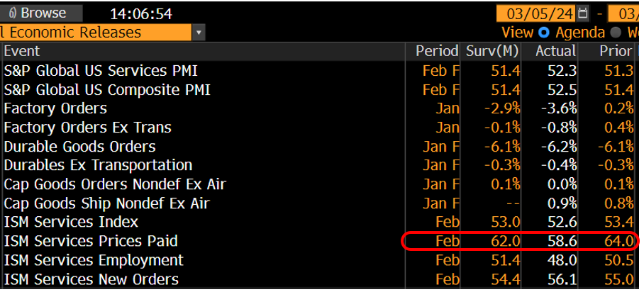The image size is (644, 292).
Task: Open the Durables Ex Transportation event
Action: pyautogui.click(x=98, y=165)
